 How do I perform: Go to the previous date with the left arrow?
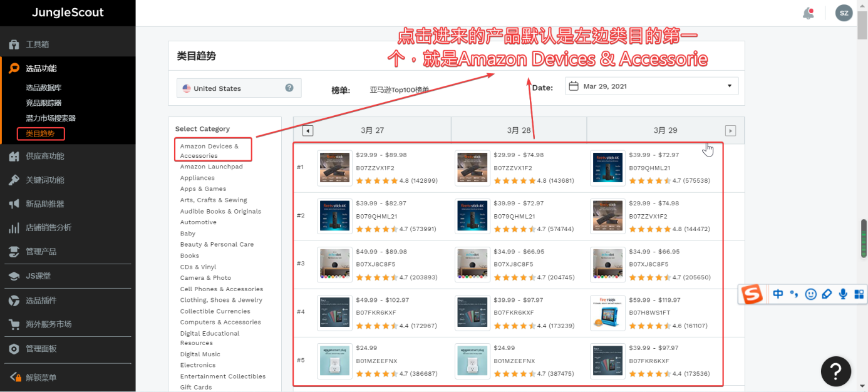point(307,130)
